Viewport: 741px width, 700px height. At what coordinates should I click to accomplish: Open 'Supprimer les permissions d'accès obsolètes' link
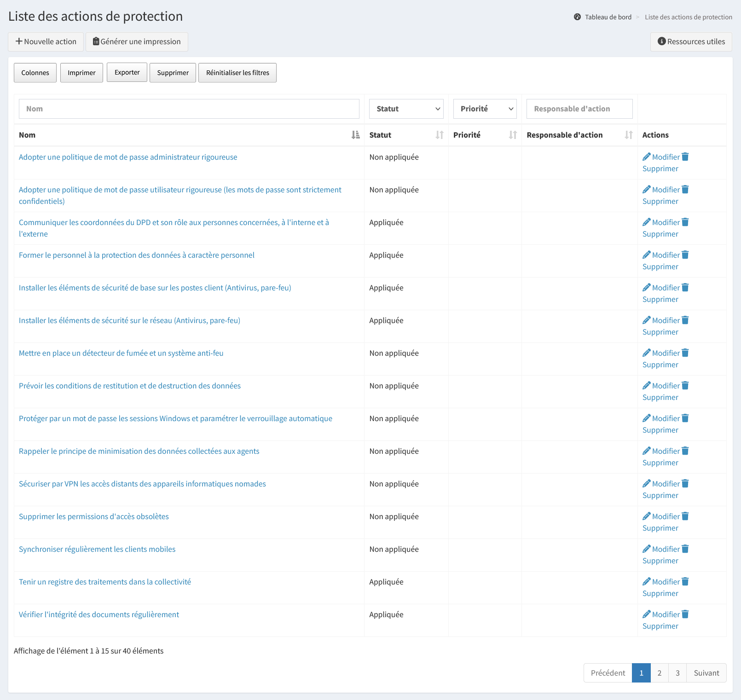point(94,516)
